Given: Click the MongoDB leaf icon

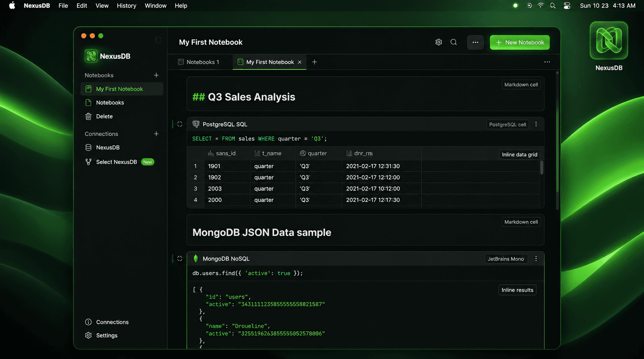Looking at the screenshot, I should [196, 259].
